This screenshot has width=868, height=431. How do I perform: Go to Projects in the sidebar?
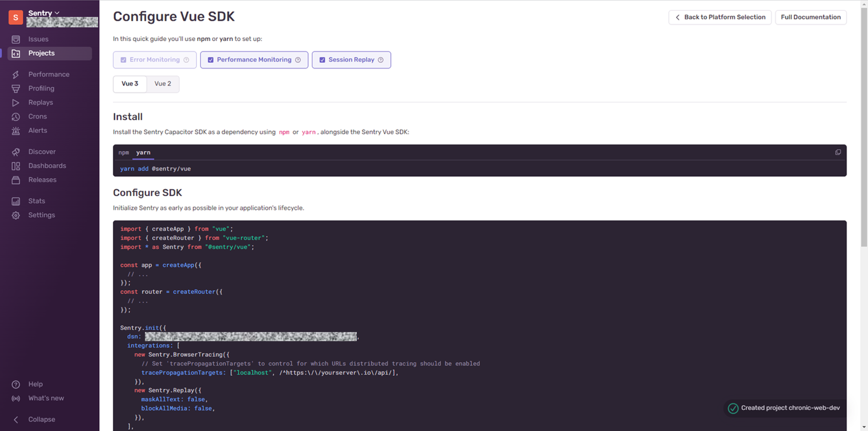tap(42, 53)
